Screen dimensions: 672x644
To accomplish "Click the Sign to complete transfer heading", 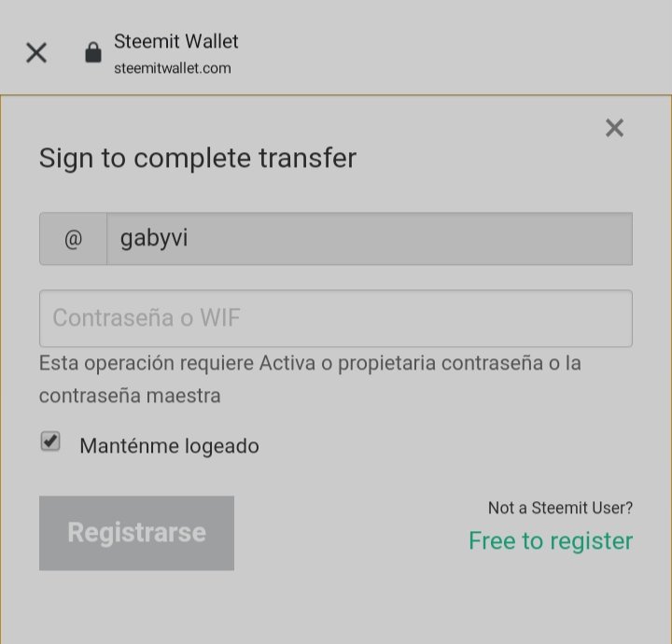I will pos(198,158).
